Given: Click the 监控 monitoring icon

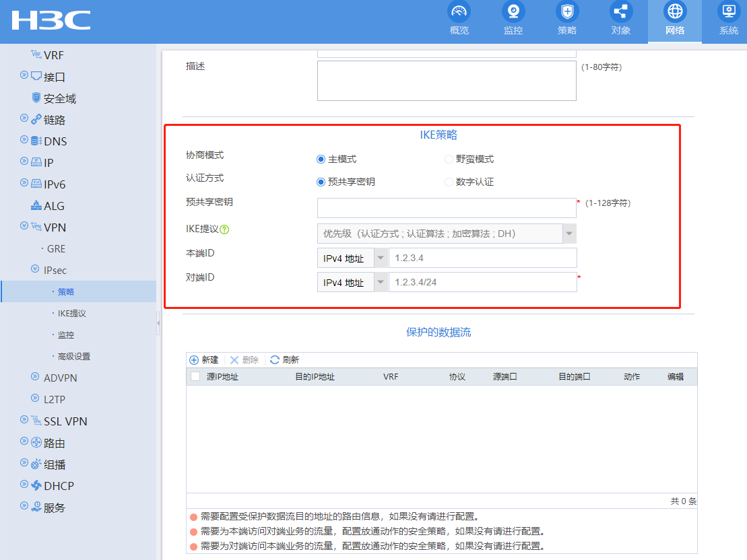Looking at the screenshot, I should pos(513,12).
